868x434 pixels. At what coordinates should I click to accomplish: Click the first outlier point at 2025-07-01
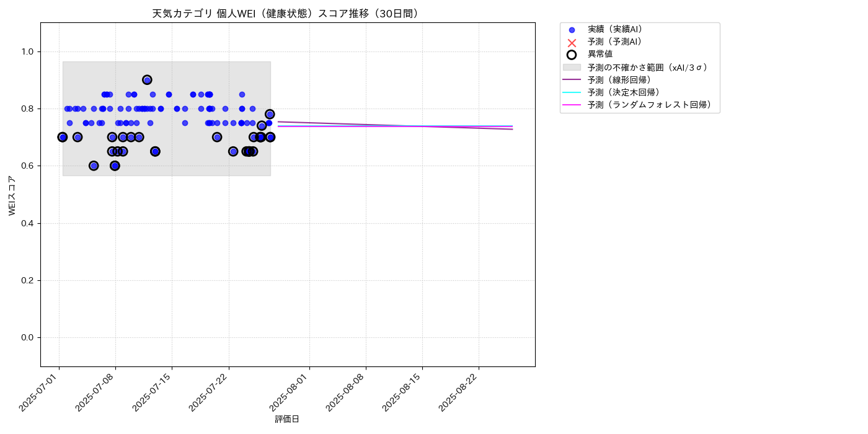coord(62,137)
